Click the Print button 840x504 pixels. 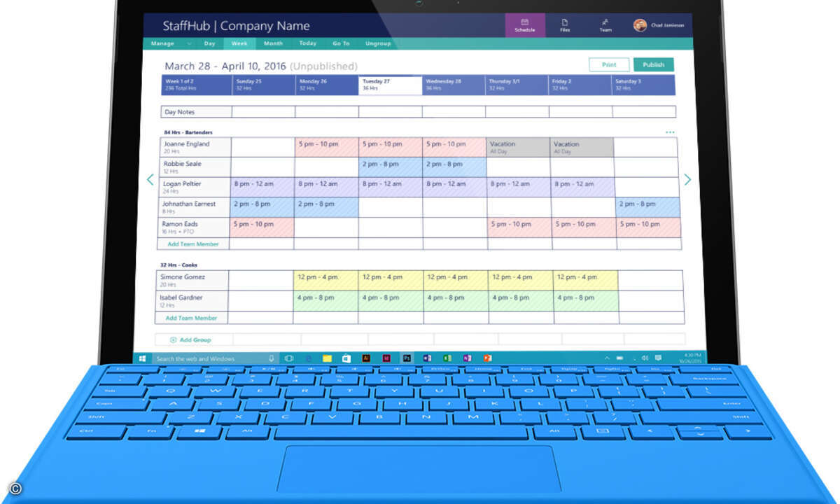tap(609, 64)
